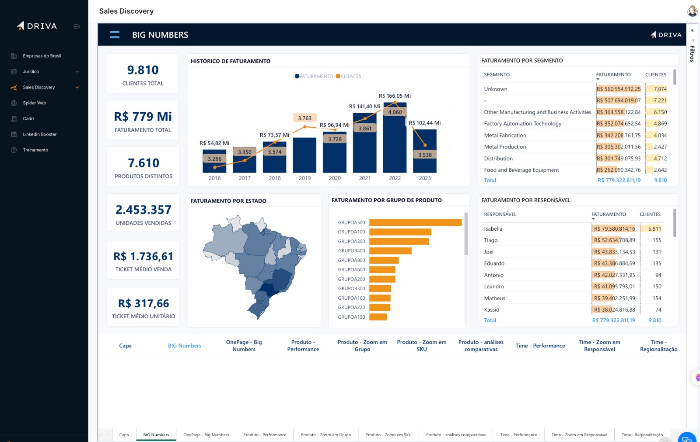Click the Empresas do Brasil sidebar icon

pyautogui.click(x=13, y=56)
